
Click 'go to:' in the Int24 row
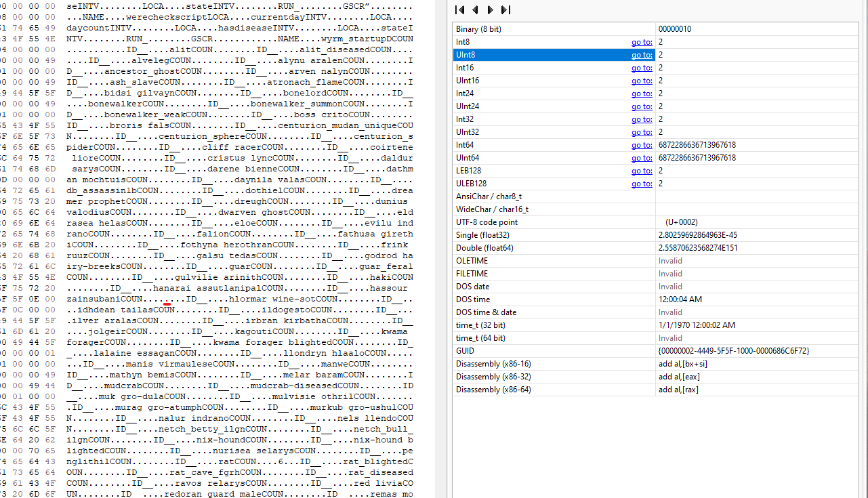coord(641,94)
